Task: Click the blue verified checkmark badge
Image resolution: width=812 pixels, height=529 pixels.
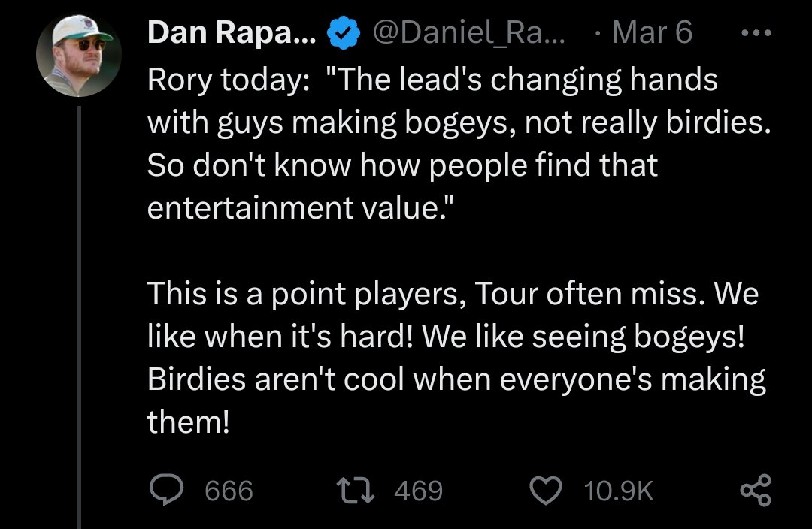Action: tap(343, 34)
